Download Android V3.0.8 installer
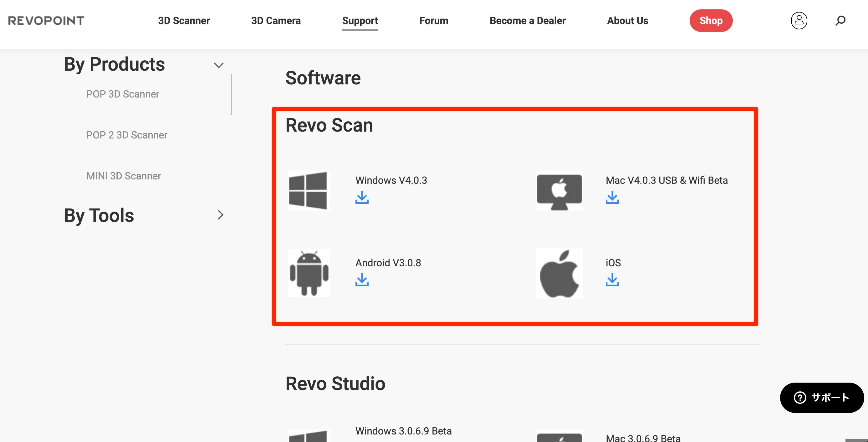The height and width of the screenshot is (442, 868). (x=362, y=280)
